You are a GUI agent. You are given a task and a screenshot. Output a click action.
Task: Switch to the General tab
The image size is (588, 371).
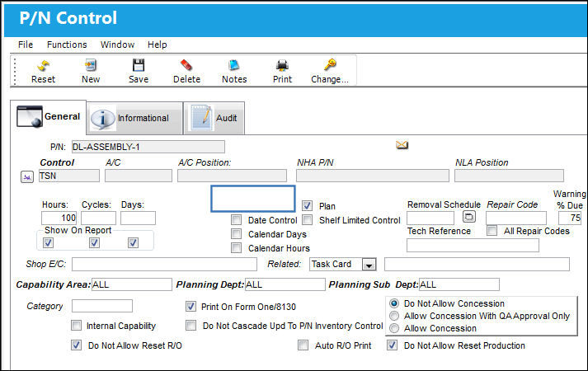[49, 116]
